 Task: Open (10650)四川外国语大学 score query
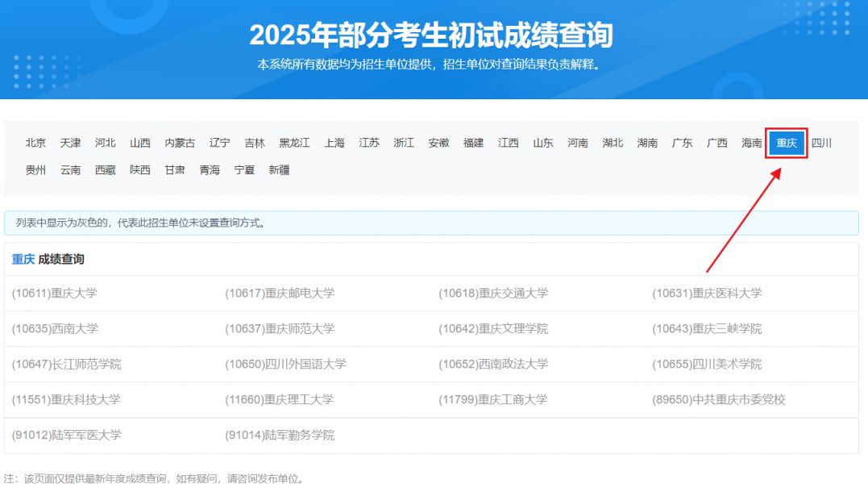tap(285, 364)
